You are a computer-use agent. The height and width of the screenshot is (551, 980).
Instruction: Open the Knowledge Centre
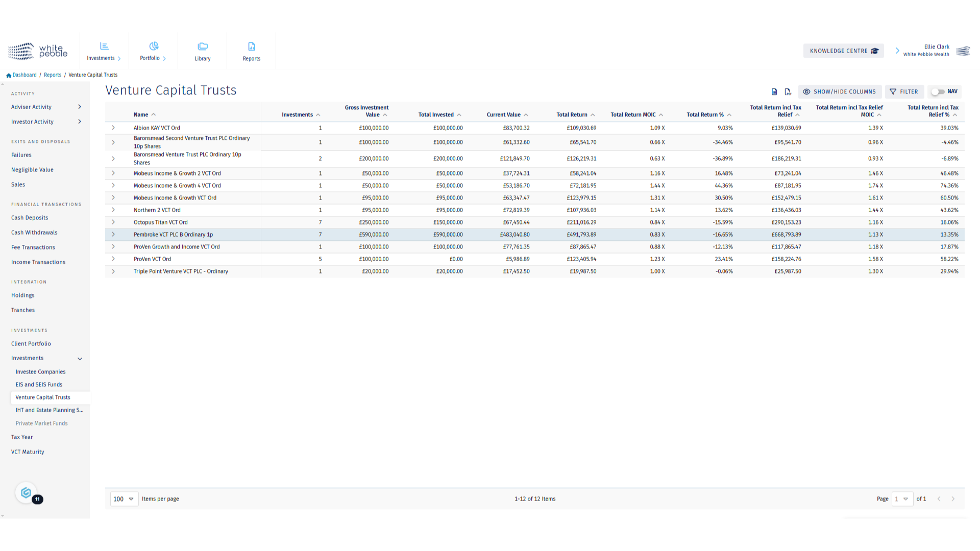click(843, 51)
